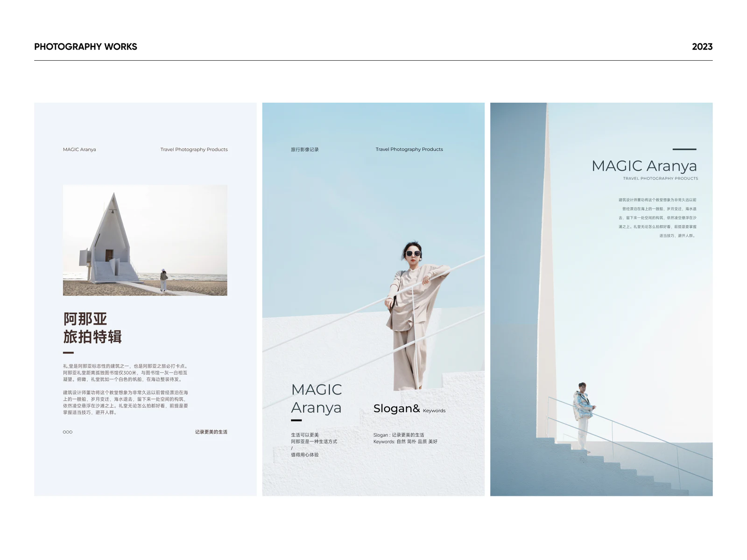Image resolution: width=747 pixels, height=560 pixels.
Task: Select the 阿那亚 旅拍特辑 title
Action: pos(92,328)
